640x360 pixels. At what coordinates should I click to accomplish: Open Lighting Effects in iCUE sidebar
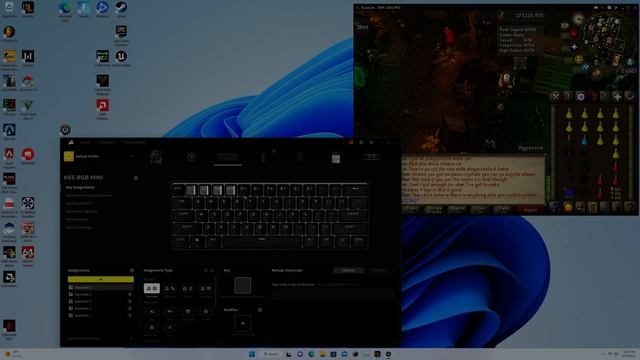pos(78,203)
